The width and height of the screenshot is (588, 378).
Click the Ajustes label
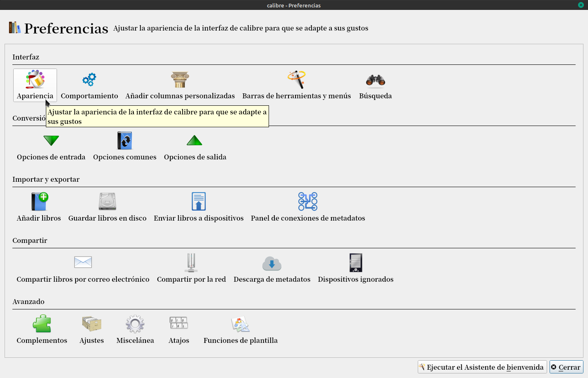click(x=92, y=340)
